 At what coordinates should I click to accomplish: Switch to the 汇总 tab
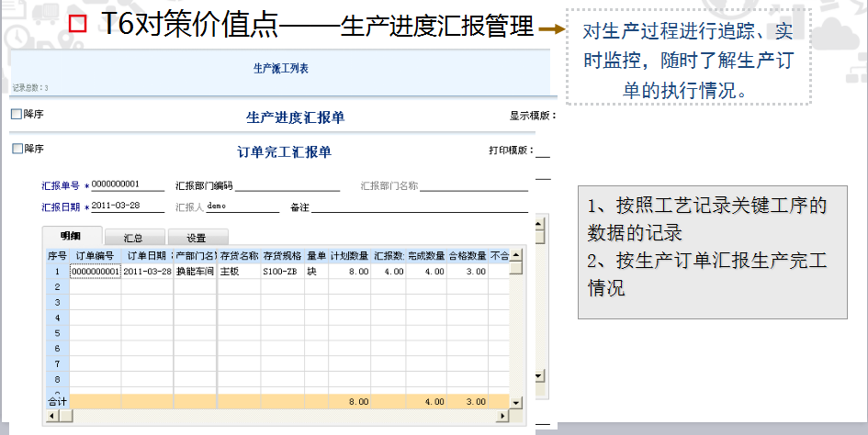[133, 238]
